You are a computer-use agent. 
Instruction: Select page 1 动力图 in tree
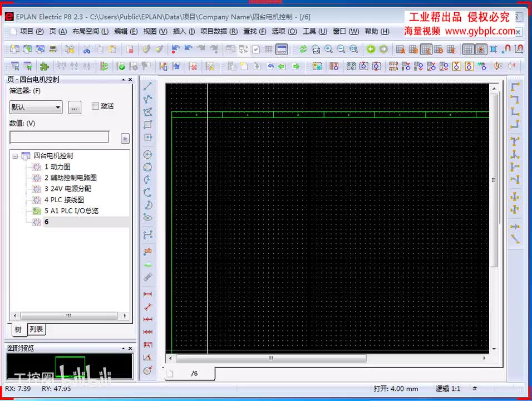click(x=57, y=167)
